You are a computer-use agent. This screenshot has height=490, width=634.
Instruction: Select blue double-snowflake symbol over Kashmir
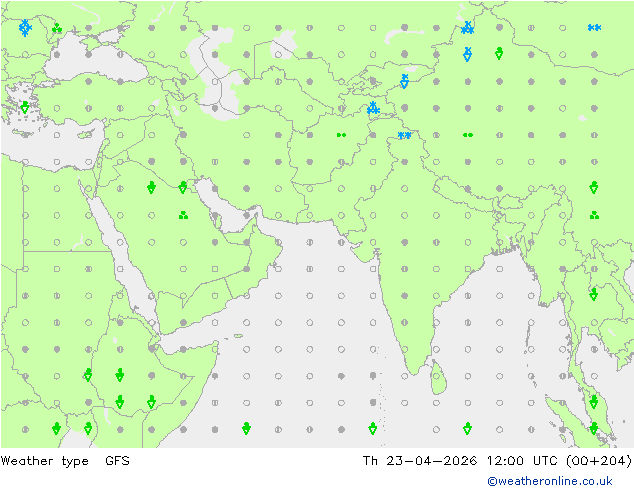pyautogui.click(x=404, y=135)
